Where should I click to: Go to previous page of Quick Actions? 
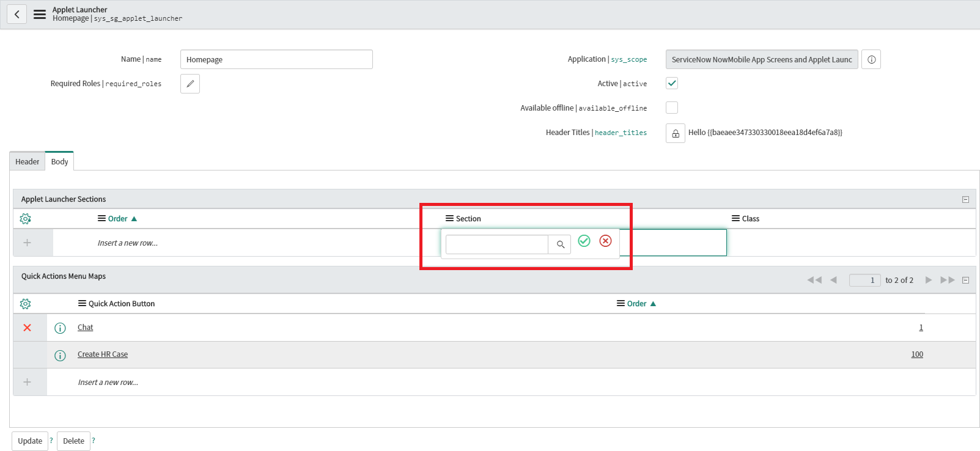(833, 280)
